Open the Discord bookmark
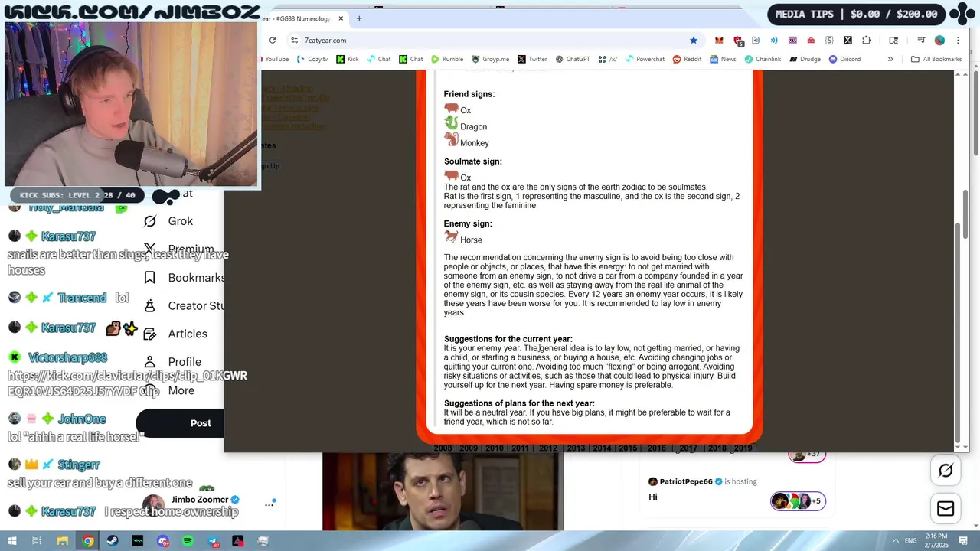 coord(844,59)
